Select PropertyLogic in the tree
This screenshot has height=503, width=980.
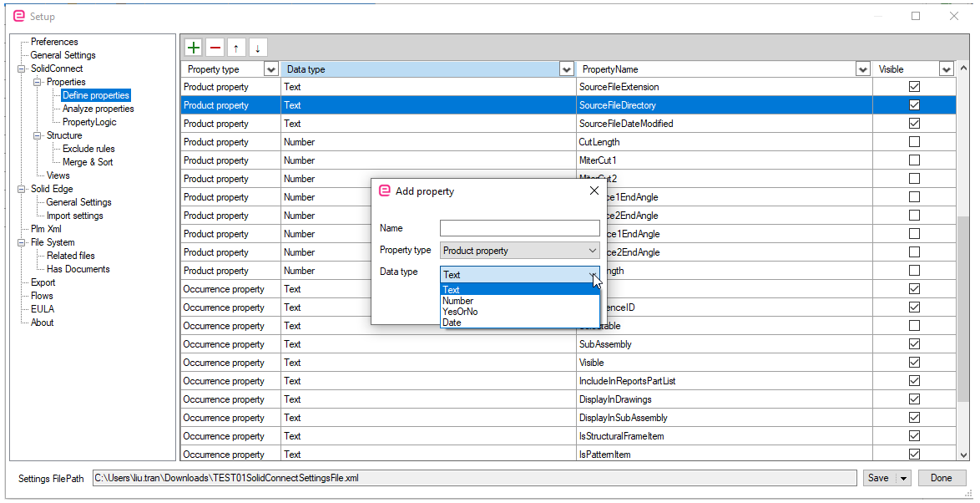tap(88, 122)
